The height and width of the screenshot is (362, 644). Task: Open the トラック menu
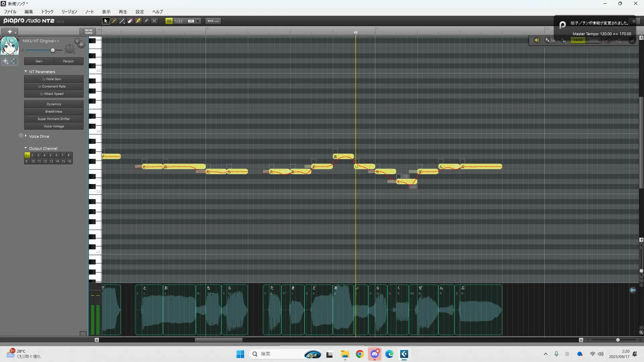[47, 12]
